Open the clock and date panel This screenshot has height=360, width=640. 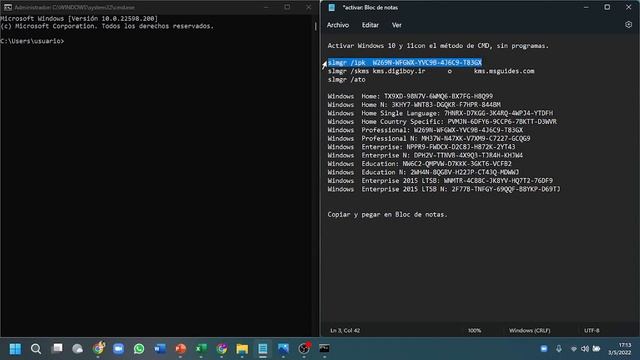click(620, 349)
